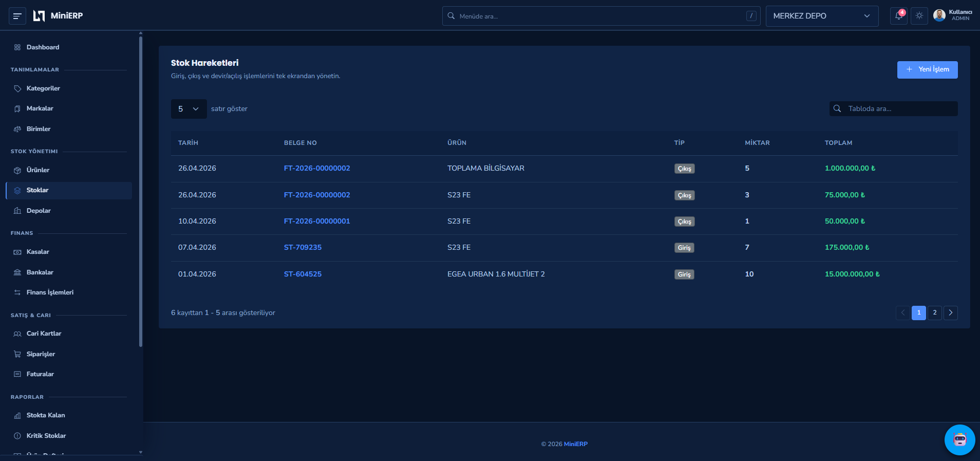
Task: Focus the Tabloda ara table search
Action: 893,109
